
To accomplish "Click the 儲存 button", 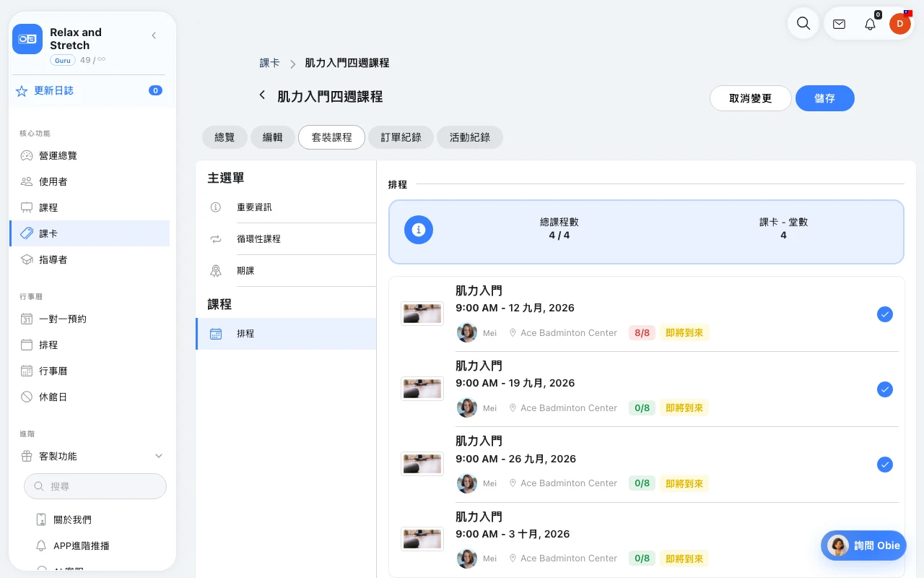I will coord(825,98).
